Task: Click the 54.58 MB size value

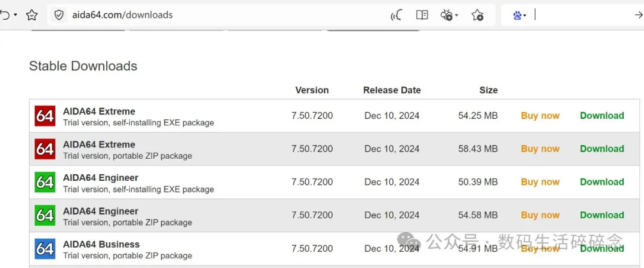Action: point(478,215)
